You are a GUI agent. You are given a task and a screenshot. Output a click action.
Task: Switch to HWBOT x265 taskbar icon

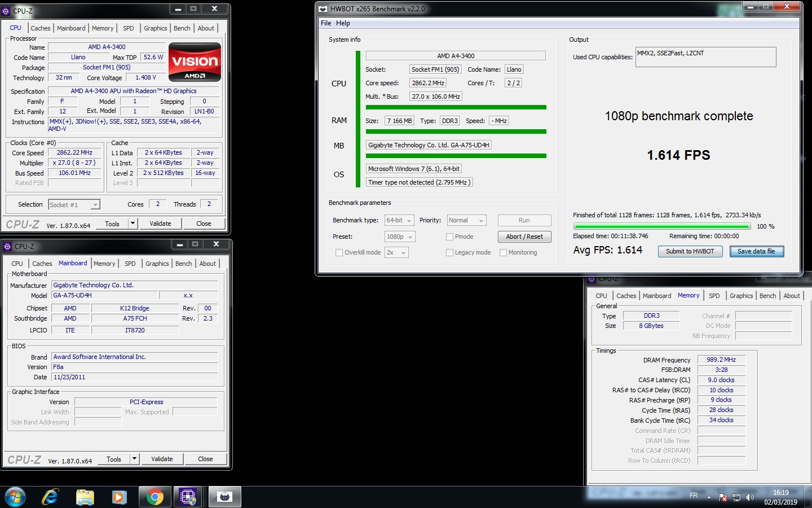225,497
